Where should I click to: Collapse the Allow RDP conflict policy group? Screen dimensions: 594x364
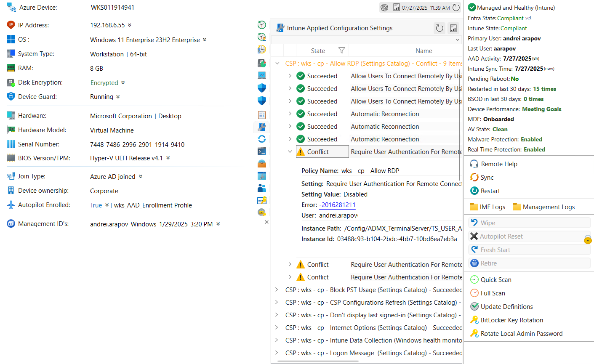point(277,64)
